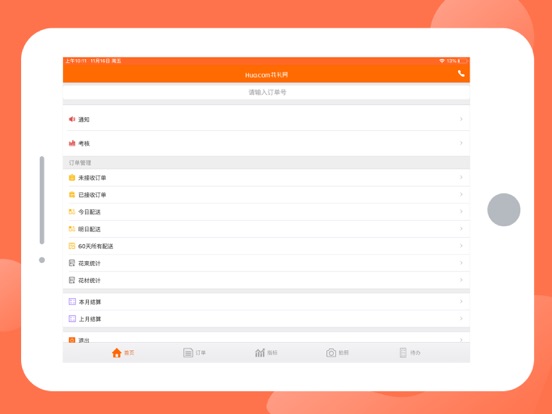Open 花材统计 via its right chevron
This screenshot has height=414, width=552.
pyautogui.click(x=461, y=280)
